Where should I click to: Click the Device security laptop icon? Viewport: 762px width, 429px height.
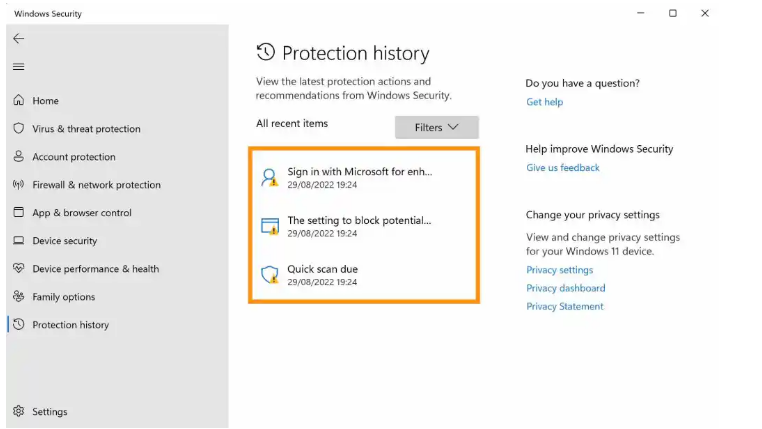click(18, 241)
